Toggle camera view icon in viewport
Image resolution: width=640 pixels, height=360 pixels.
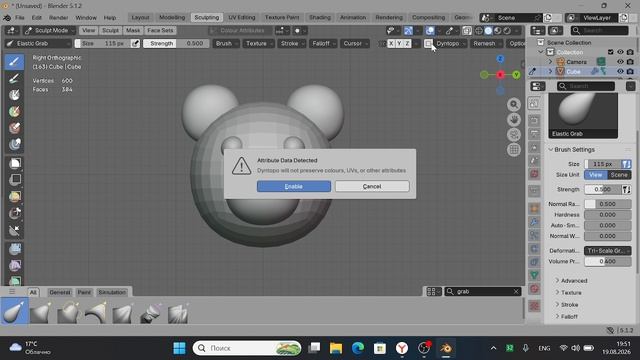[x=514, y=135]
